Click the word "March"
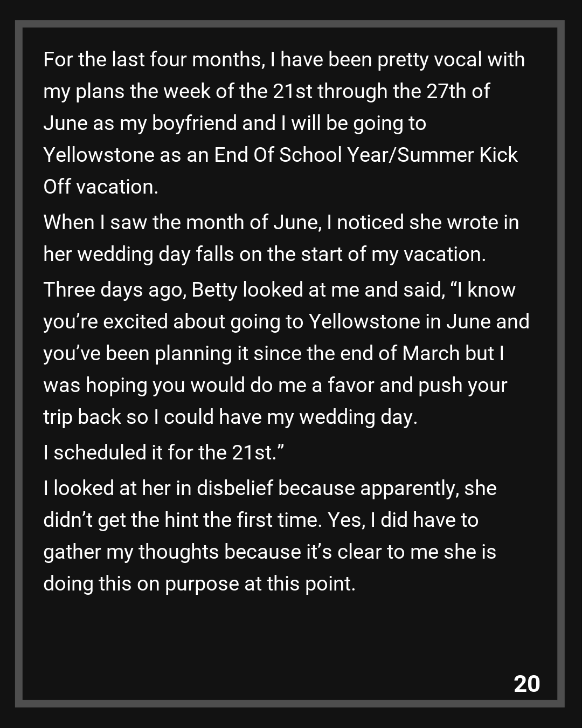The image size is (582, 728). click(x=431, y=354)
